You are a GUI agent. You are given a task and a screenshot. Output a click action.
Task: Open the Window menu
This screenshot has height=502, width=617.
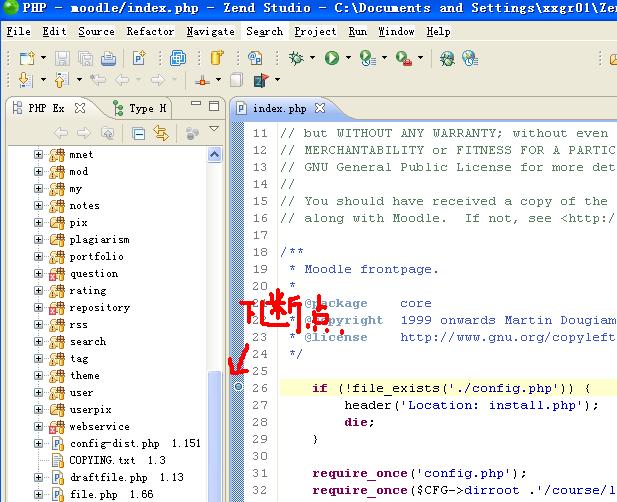[x=396, y=31]
